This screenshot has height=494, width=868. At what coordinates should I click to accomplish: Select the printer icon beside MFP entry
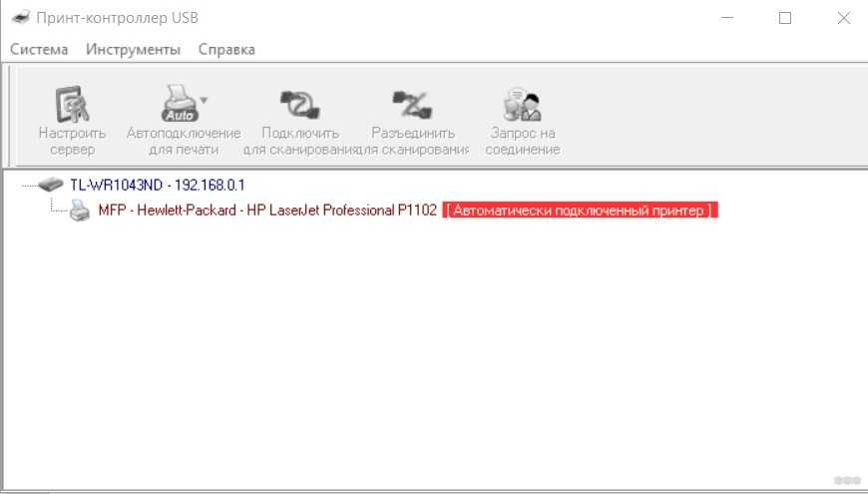[80, 211]
